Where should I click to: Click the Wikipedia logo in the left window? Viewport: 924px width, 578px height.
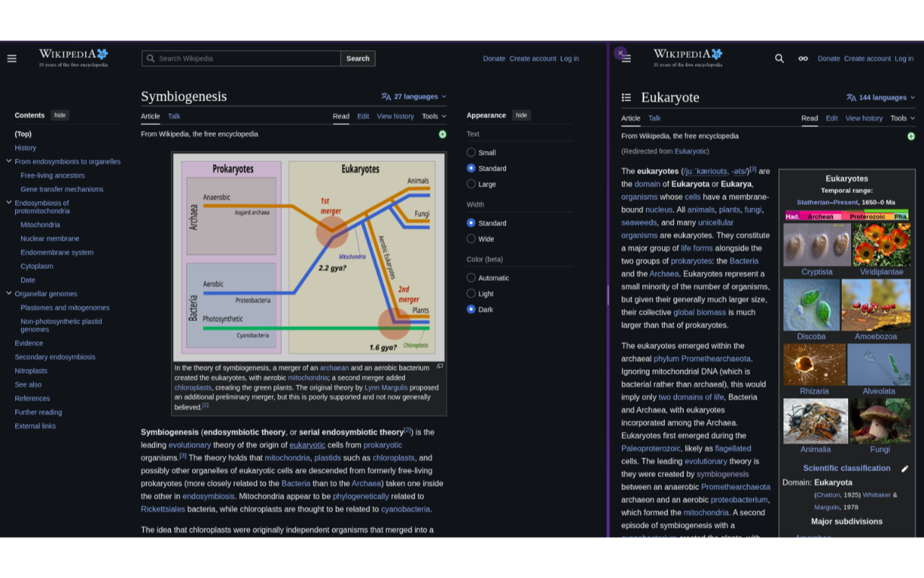(x=74, y=58)
